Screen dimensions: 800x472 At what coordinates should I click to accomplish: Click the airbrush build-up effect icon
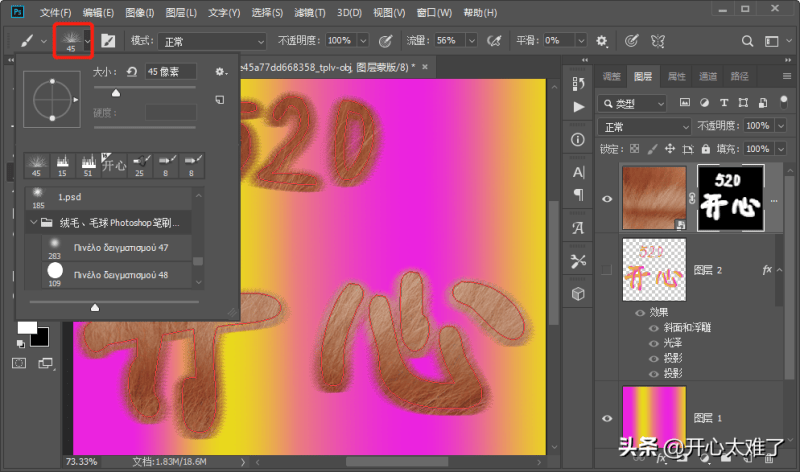pos(493,41)
